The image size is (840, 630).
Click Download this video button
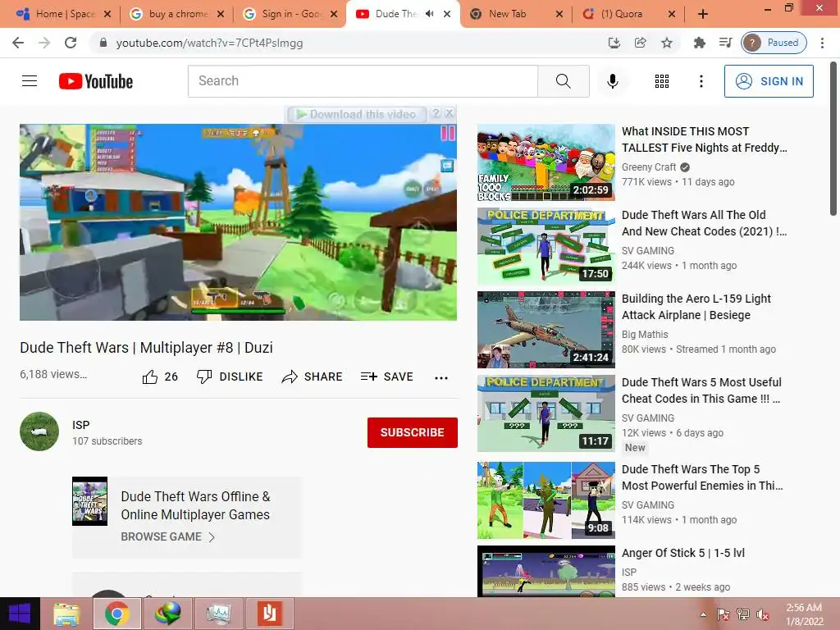[357, 114]
